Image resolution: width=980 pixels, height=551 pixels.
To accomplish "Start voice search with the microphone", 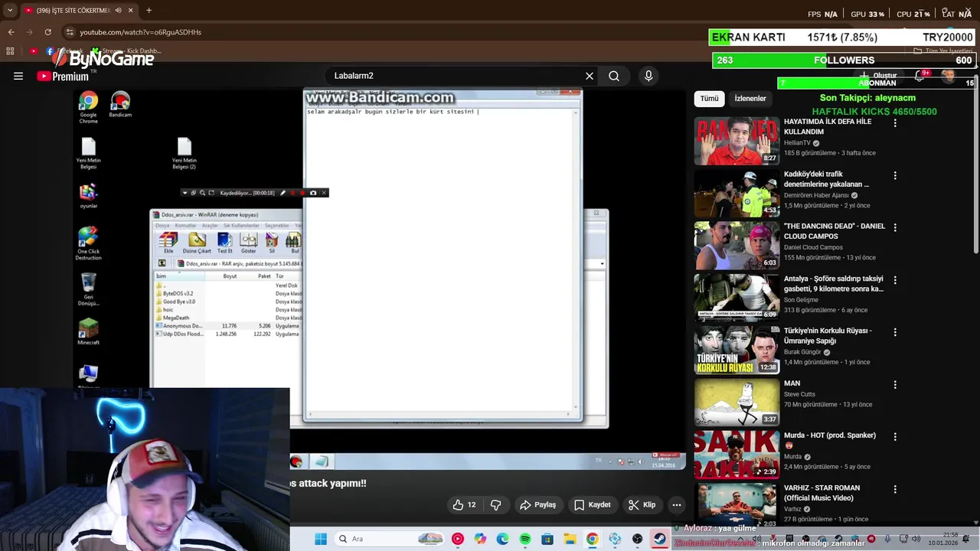I will [648, 76].
